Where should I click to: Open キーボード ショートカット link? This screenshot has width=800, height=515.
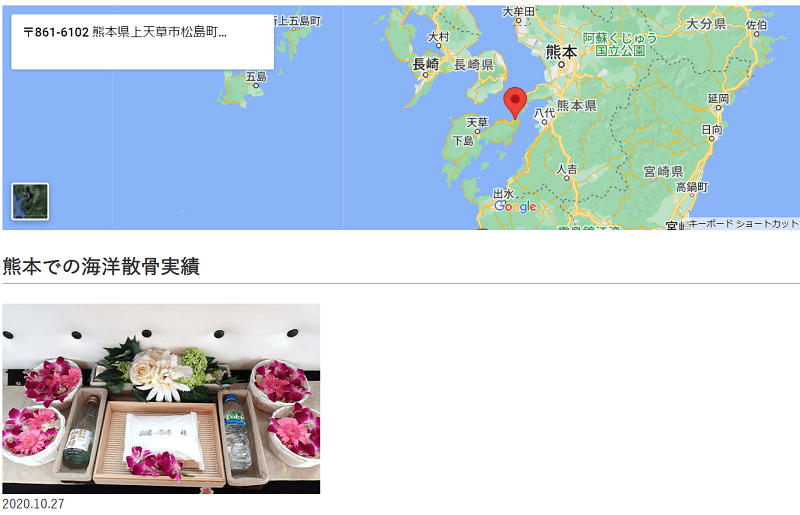[743, 224]
